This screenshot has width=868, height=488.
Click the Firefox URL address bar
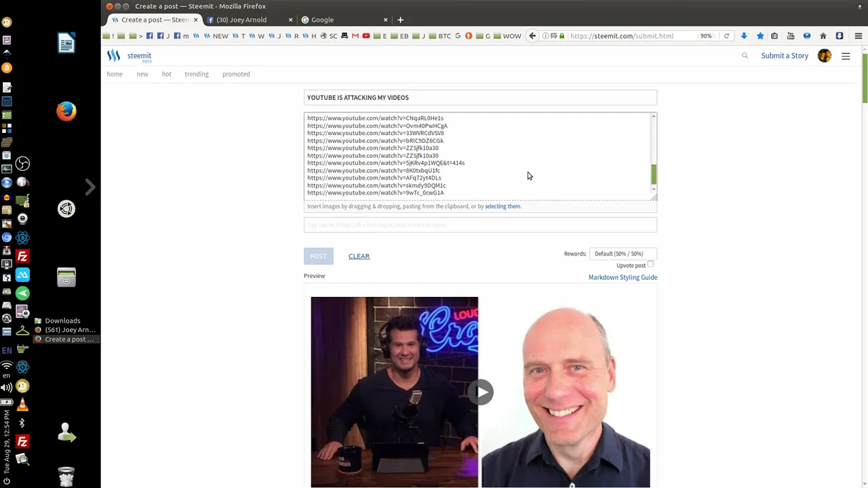point(631,36)
